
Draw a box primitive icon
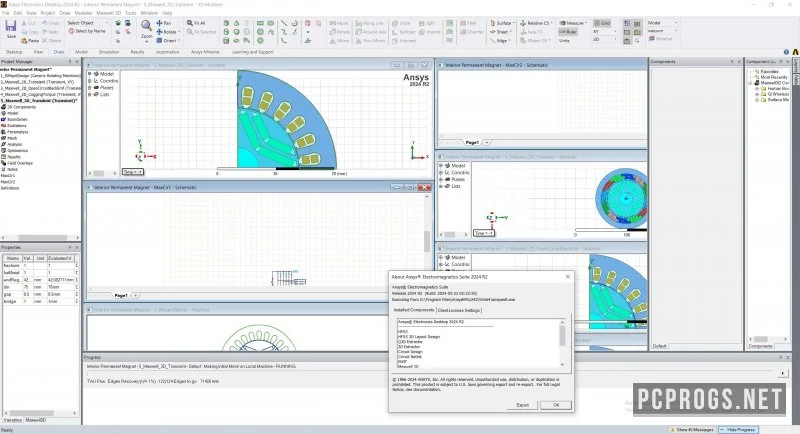226,23
